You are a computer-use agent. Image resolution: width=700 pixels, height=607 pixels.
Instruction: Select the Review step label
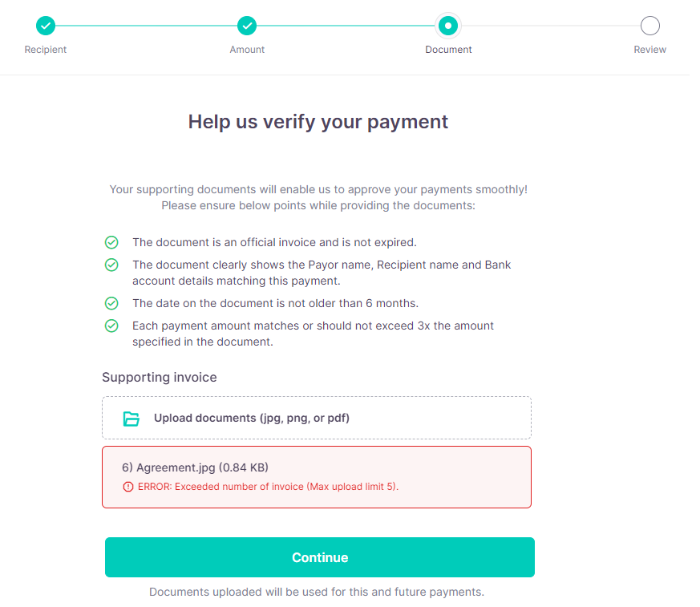[x=649, y=49]
